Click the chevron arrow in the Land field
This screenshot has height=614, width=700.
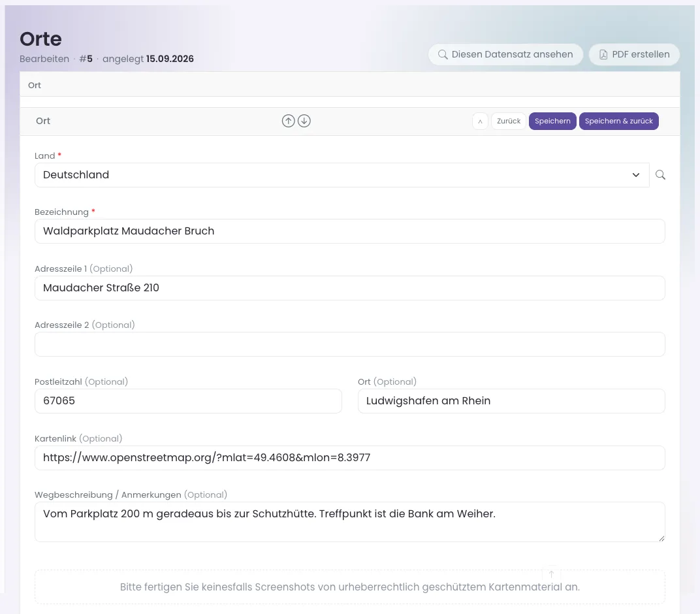(636, 175)
